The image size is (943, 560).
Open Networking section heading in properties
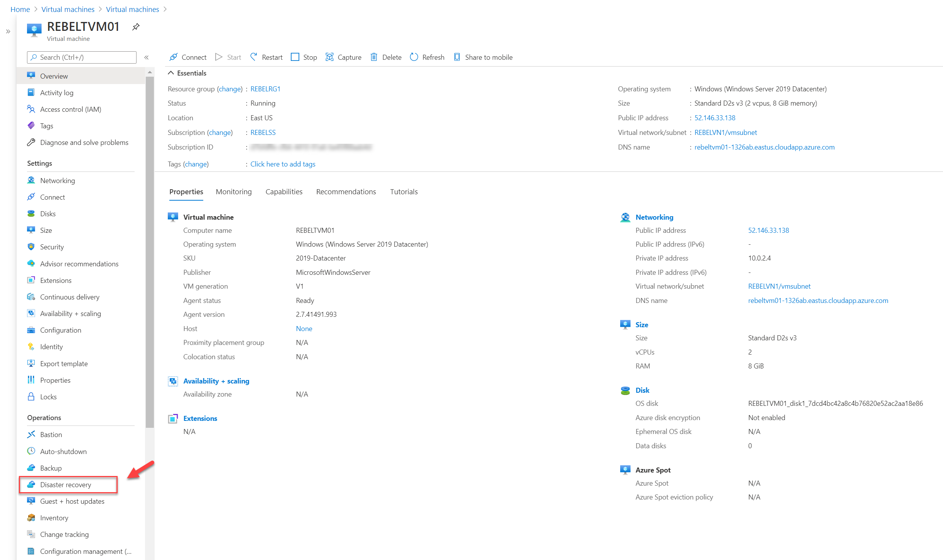point(654,217)
